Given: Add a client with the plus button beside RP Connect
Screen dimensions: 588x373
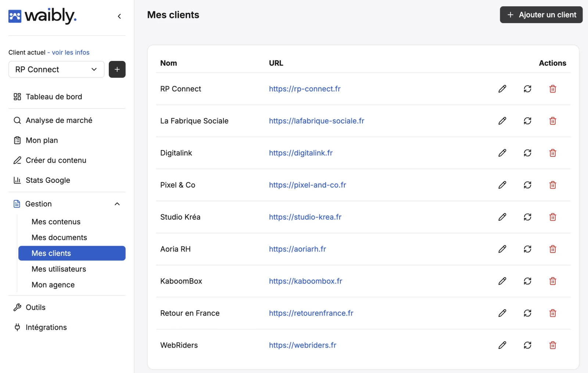Looking at the screenshot, I should point(117,69).
